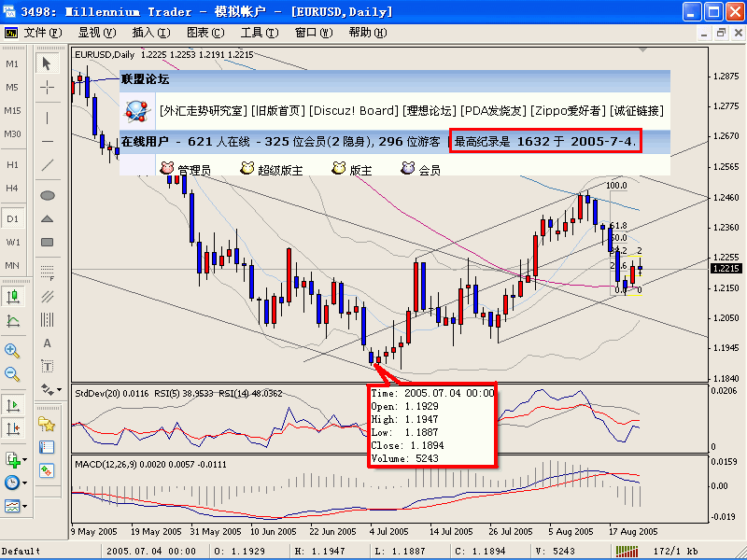Image resolution: width=747 pixels, height=560 pixels.
Task: Click the MACD(12,26,9) indicator label
Action: 150,464
